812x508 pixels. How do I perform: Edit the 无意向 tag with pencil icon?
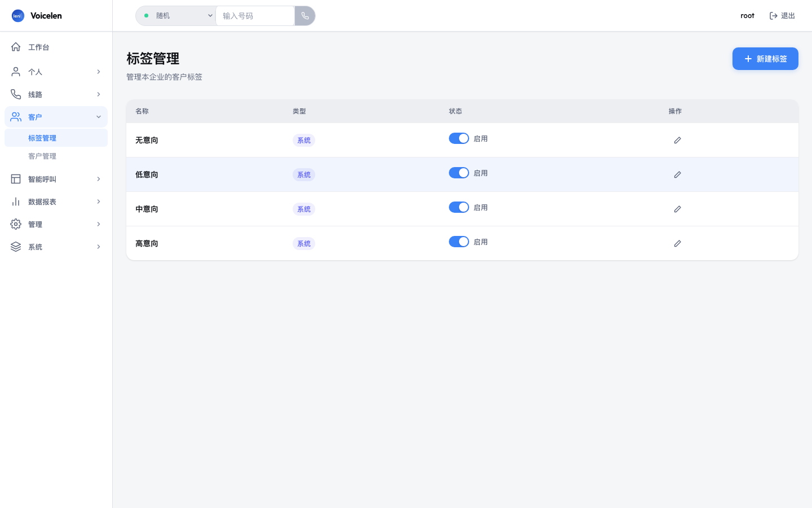[x=677, y=140]
